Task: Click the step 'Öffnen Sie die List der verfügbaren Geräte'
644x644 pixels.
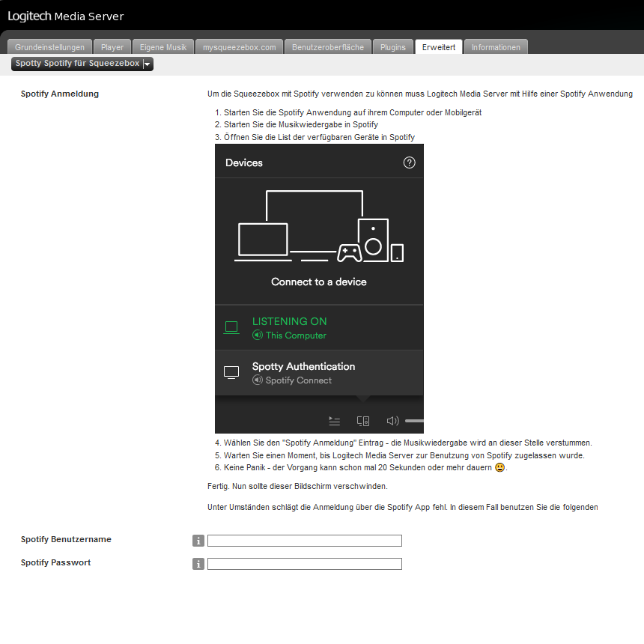Action: 319,137
